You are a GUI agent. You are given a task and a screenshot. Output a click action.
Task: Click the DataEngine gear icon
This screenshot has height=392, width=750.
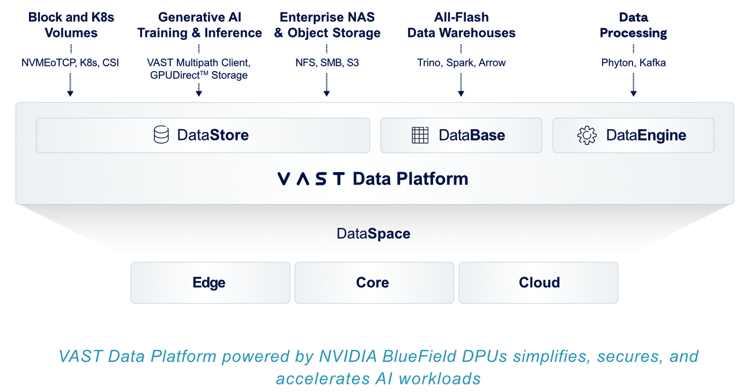(587, 135)
